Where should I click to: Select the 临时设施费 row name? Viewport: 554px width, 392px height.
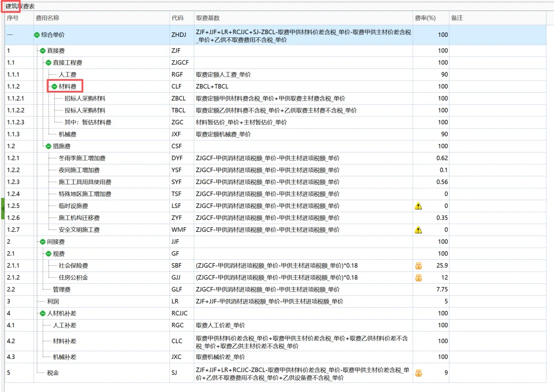coord(73,206)
